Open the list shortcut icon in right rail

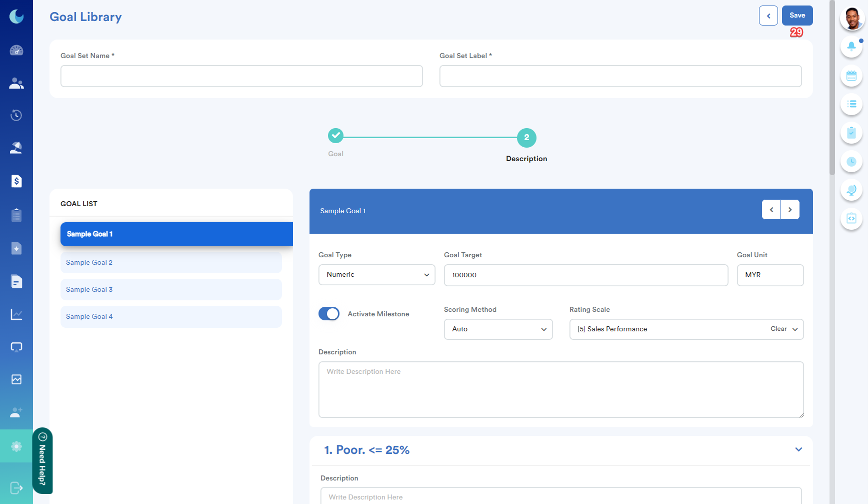(851, 104)
